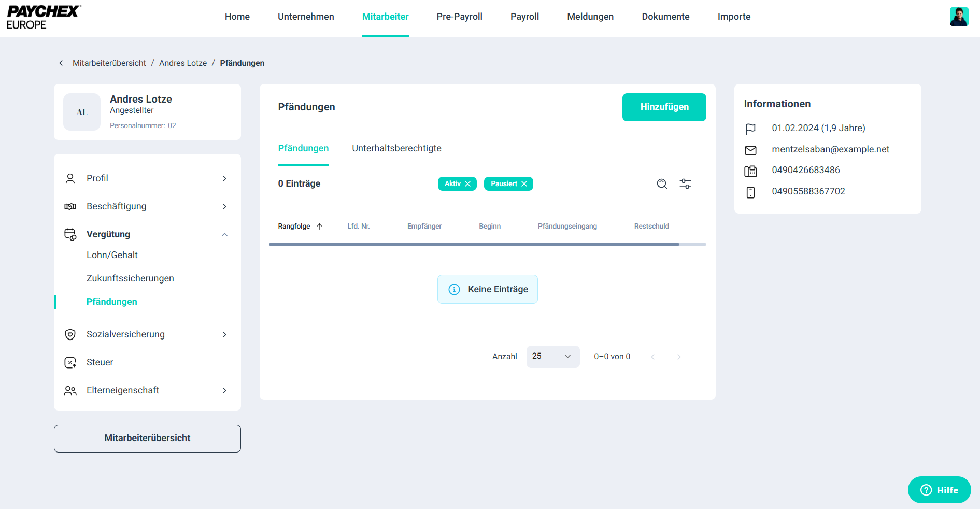Collapse the Vergütung section

pyautogui.click(x=224, y=234)
